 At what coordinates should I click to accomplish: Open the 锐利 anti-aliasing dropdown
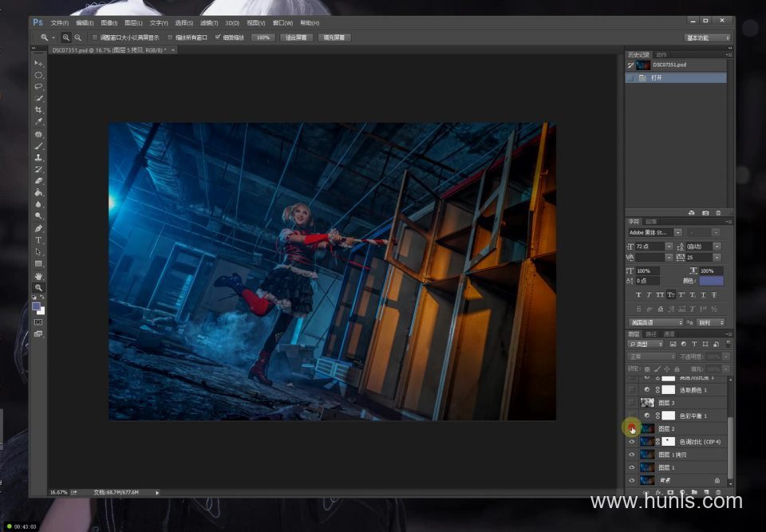coord(711,322)
